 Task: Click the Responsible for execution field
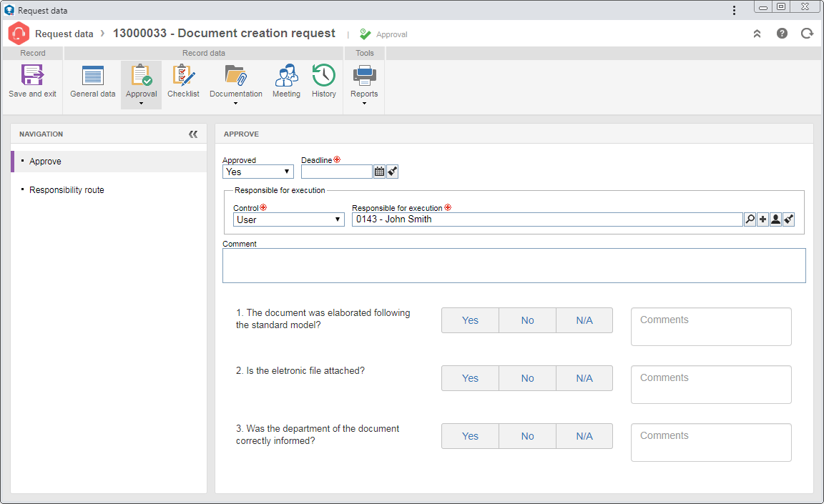[x=547, y=219]
